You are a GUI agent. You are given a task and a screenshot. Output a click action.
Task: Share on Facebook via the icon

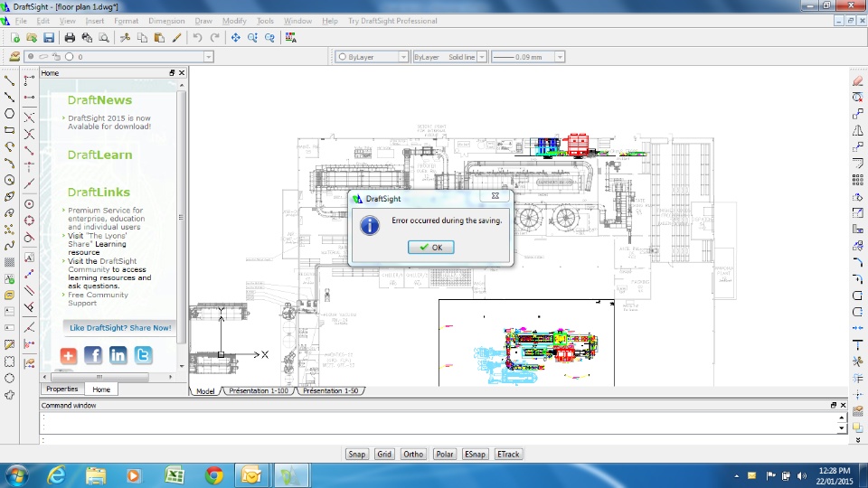93,355
